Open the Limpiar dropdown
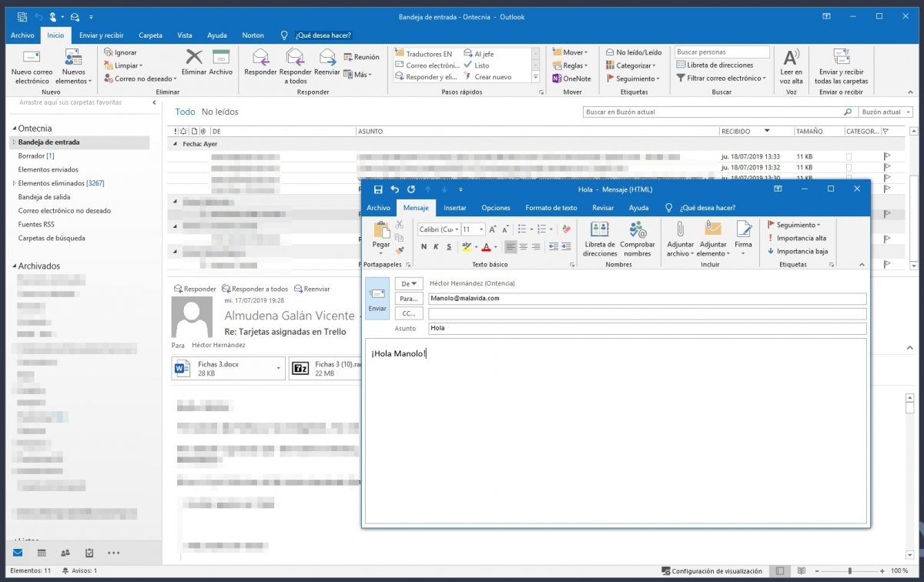This screenshot has width=924, height=582. tap(123, 65)
